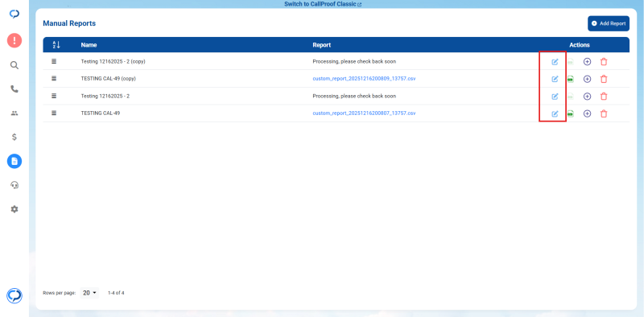Screen dimensions: 644x317
Task: Edit the Testing 12162025 - 2 (copy) report
Action: coord(555,62)
